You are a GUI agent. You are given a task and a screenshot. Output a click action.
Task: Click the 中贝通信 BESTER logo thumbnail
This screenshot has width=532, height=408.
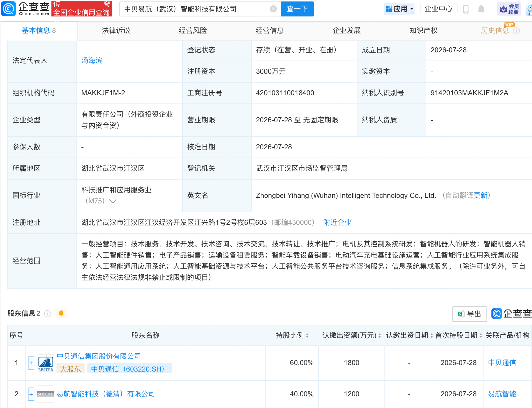pyautogui.click(x=46, y=363)
